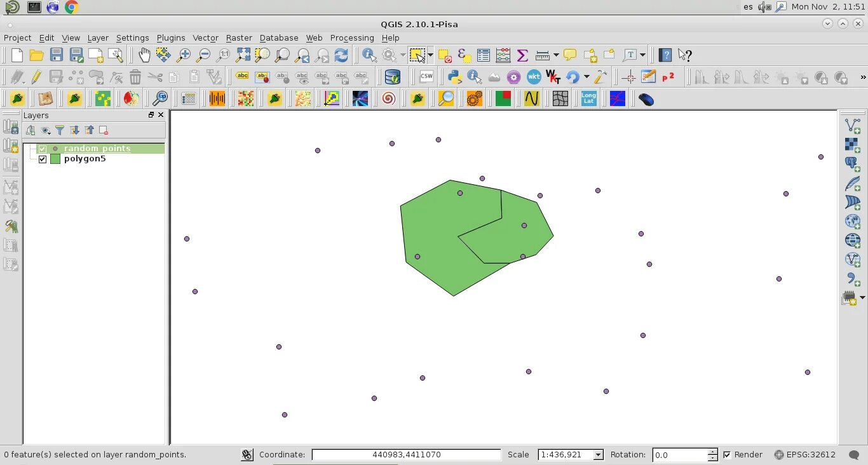The height and width of the screenshot is (465, 868).
Task: Click the blue computer mouse plugin icon
Action: 646,99
